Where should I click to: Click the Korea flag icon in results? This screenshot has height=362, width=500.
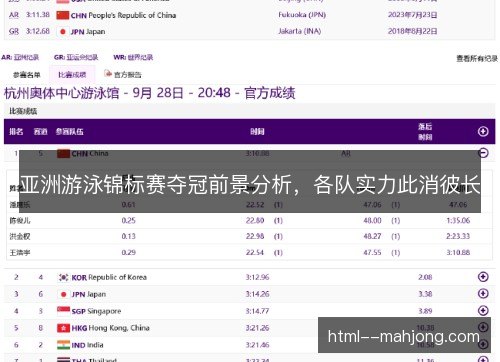pos(63,277)
